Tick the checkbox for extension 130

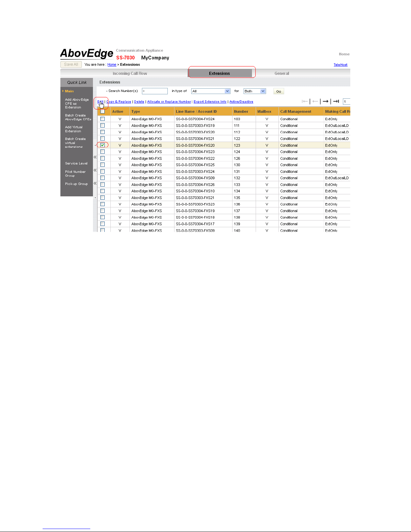tap(103, 165)
